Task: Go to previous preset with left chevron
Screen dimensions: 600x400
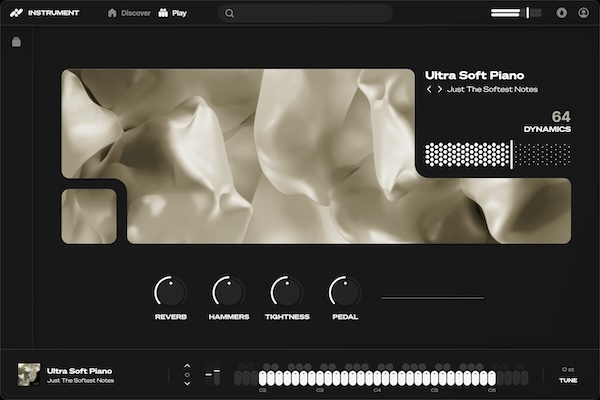Action: (429, 90)
